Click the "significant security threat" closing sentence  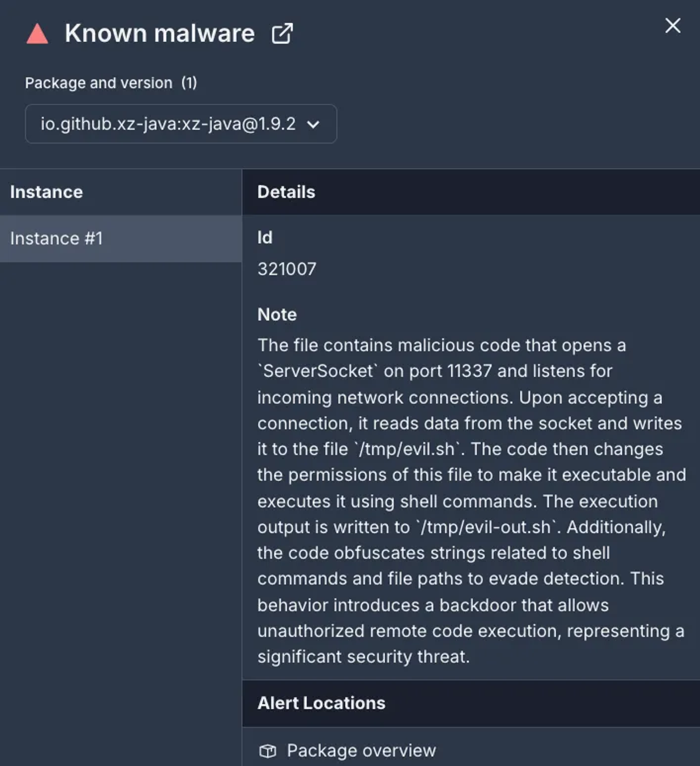coord(364,657)
